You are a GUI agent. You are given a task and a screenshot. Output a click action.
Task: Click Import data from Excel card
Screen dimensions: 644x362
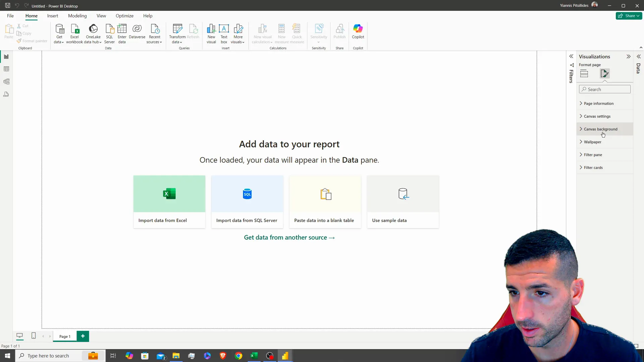coord(169,202)
